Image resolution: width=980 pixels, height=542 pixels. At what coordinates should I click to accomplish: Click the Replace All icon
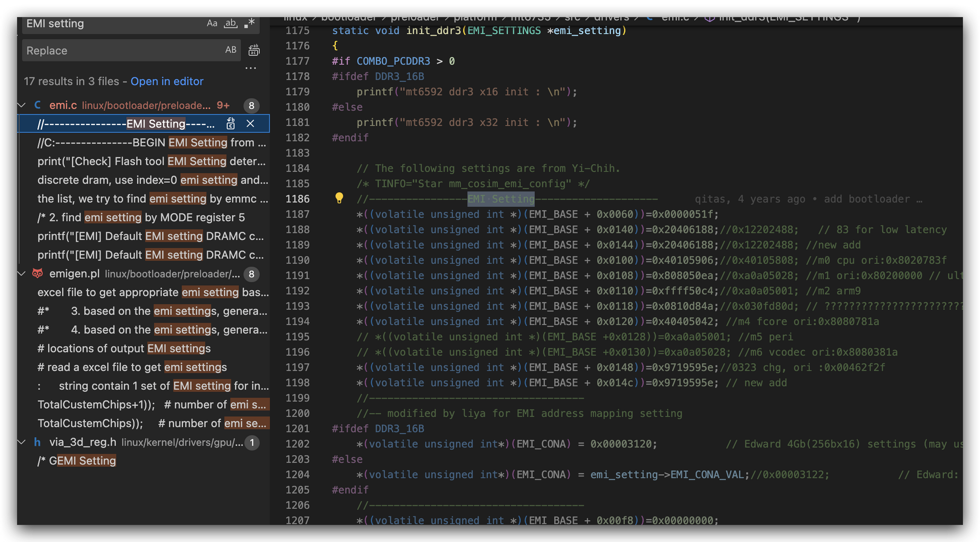(x=254, y=50)
